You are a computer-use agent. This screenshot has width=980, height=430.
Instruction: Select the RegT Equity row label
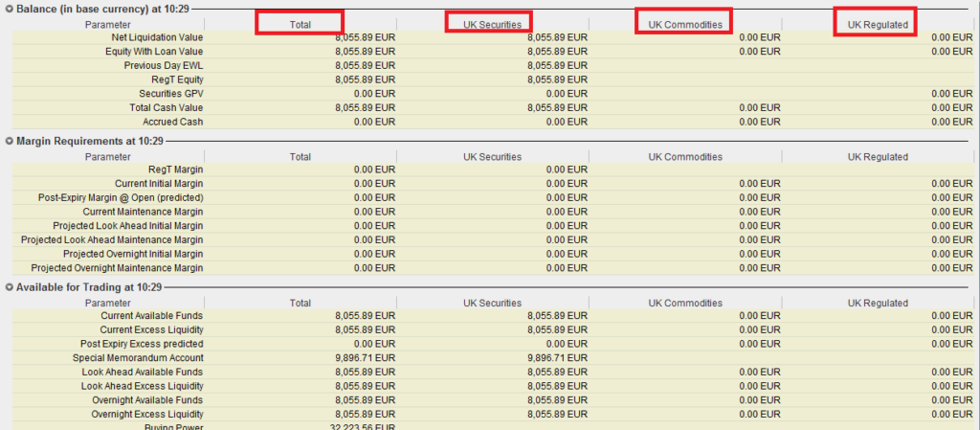(177, 79)
